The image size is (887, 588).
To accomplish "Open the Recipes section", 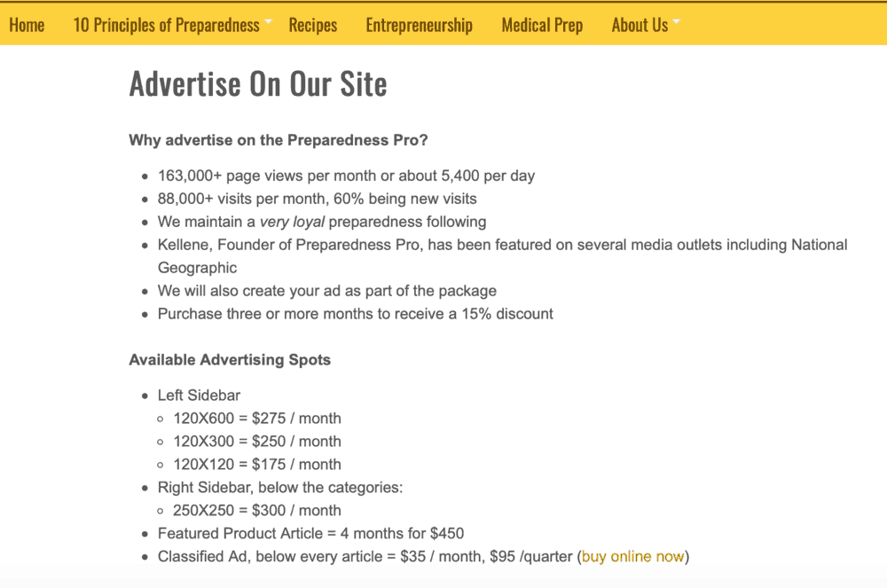I will click(312, 25).
